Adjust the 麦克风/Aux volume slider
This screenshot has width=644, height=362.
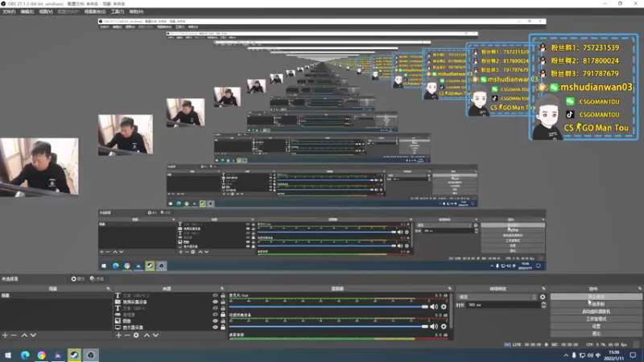click(x=328, y=306)
